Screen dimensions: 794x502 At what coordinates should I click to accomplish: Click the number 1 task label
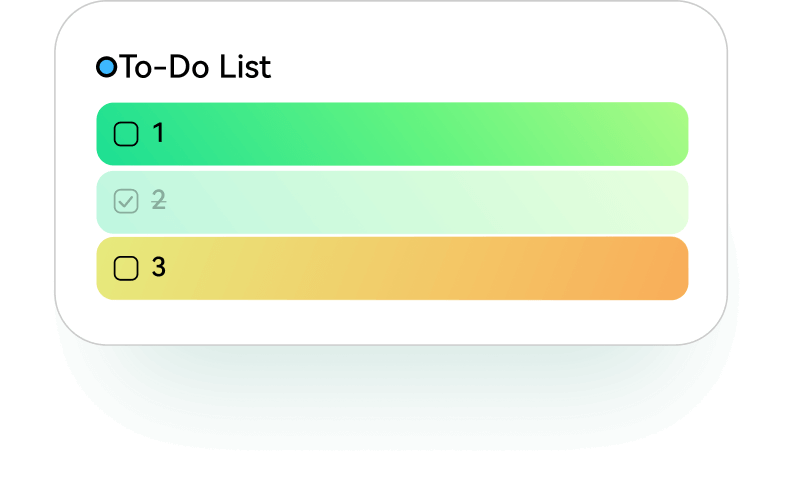158,133
